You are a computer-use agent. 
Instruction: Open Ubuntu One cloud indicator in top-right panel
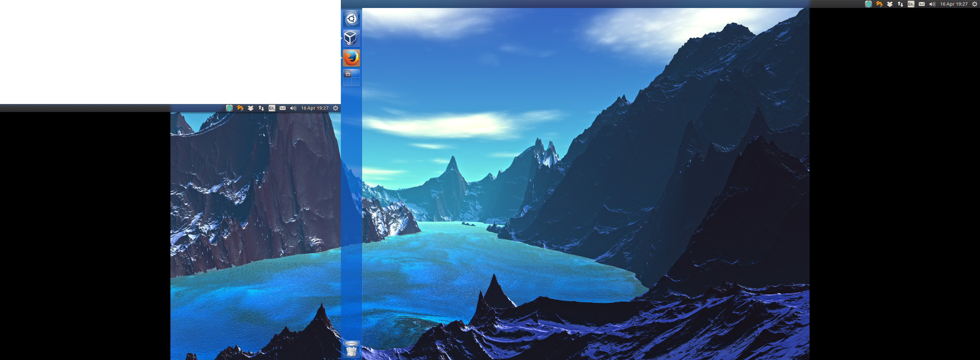click(x=879, y=4)
